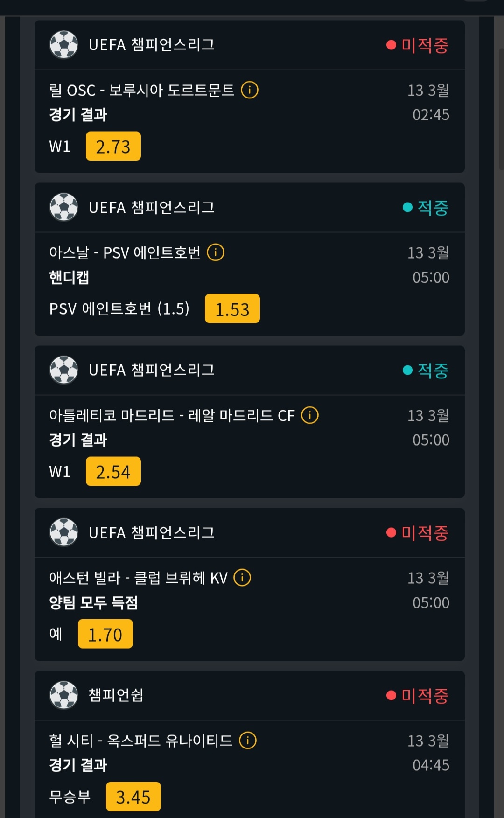Select soccer ball icon on the 아스날 card
Image resolution: width=504 pixels, height=818 pixels.
pyautogui.click(x=64, y=207)
